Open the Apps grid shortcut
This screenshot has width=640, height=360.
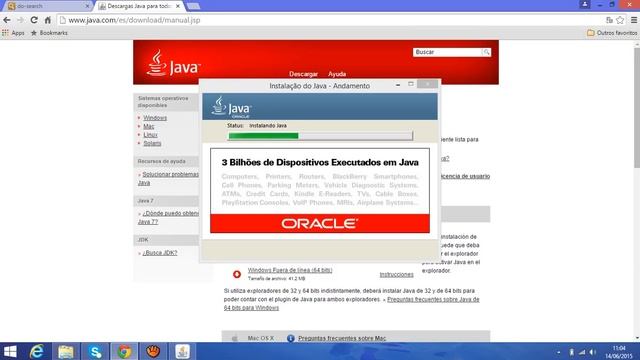tap(13, 33)
